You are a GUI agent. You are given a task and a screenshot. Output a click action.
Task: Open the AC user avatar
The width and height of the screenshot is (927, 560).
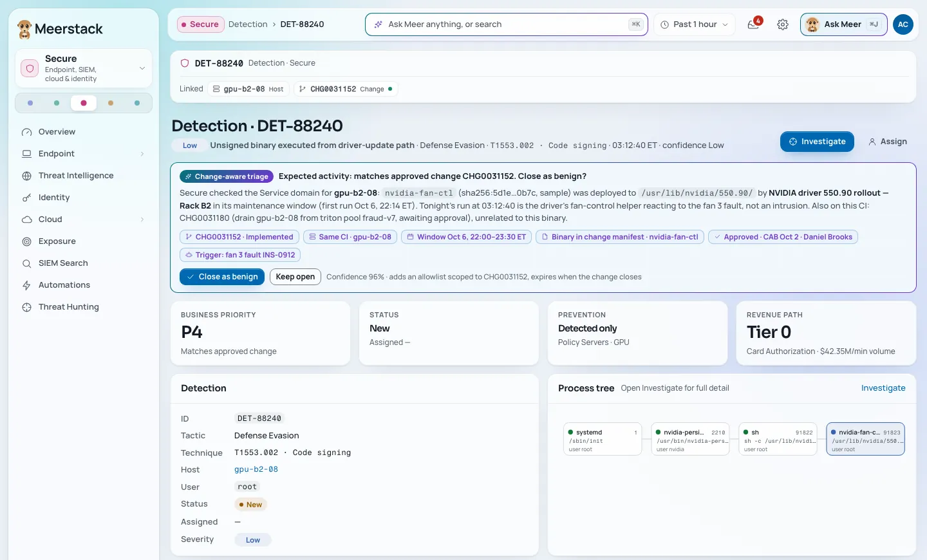(903, 24)
